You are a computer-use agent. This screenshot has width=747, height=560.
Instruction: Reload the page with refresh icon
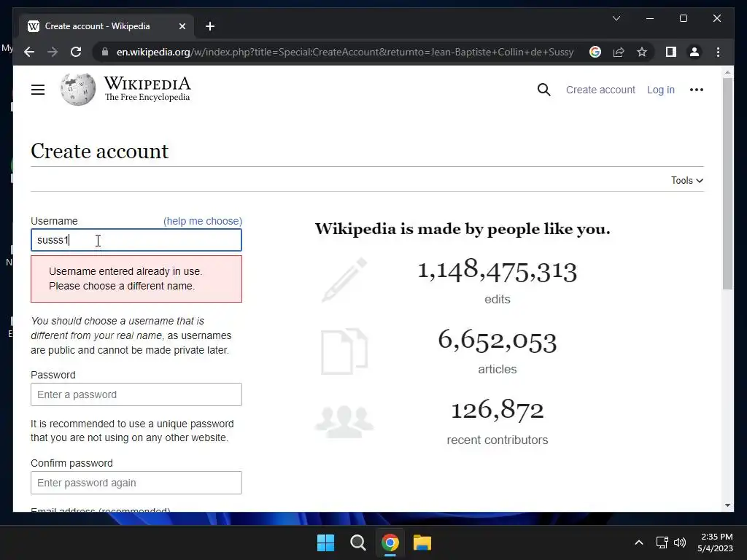76,52
